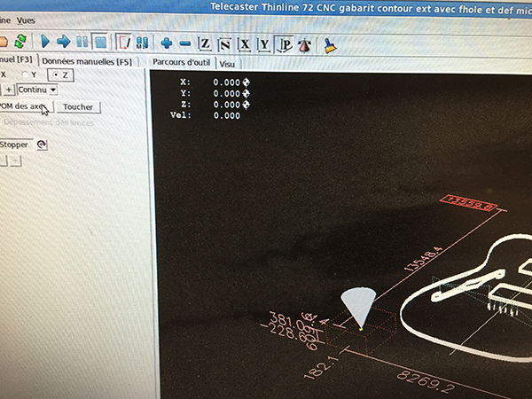The height and width of the screenshot is (399, 532).
Task: Step program with the right-arrow icon
Action: pyautogui.click(x=64, y=42)
